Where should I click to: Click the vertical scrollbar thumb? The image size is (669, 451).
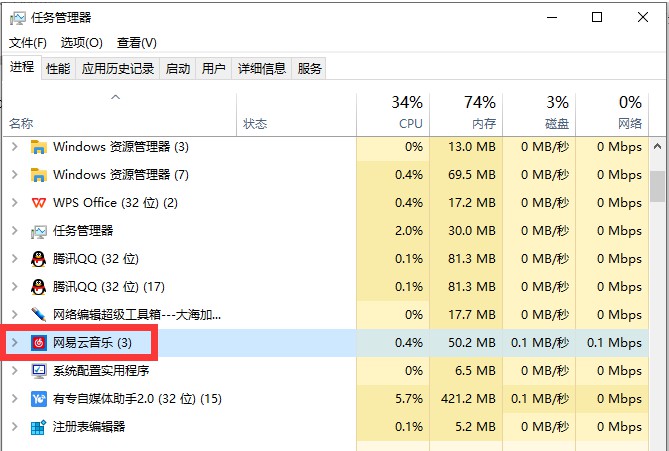click(x=657, y=186)
